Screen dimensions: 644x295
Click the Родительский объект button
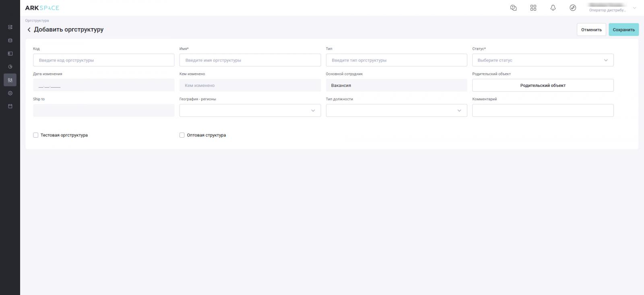pos(543,85)
